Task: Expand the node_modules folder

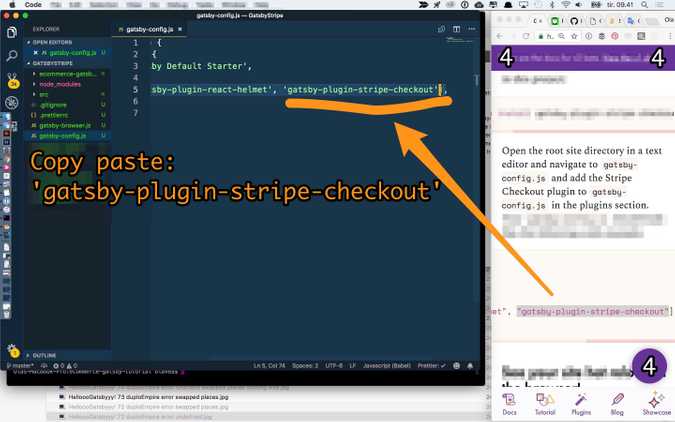Action: [59, 84]
